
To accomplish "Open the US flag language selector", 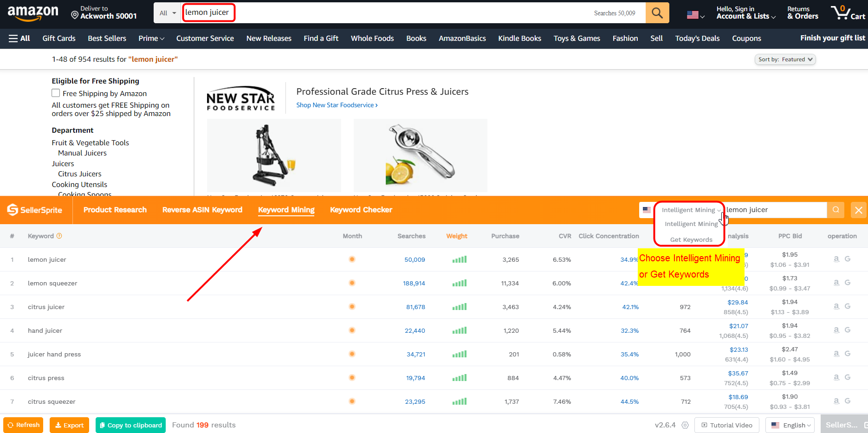I will point(695,15).
